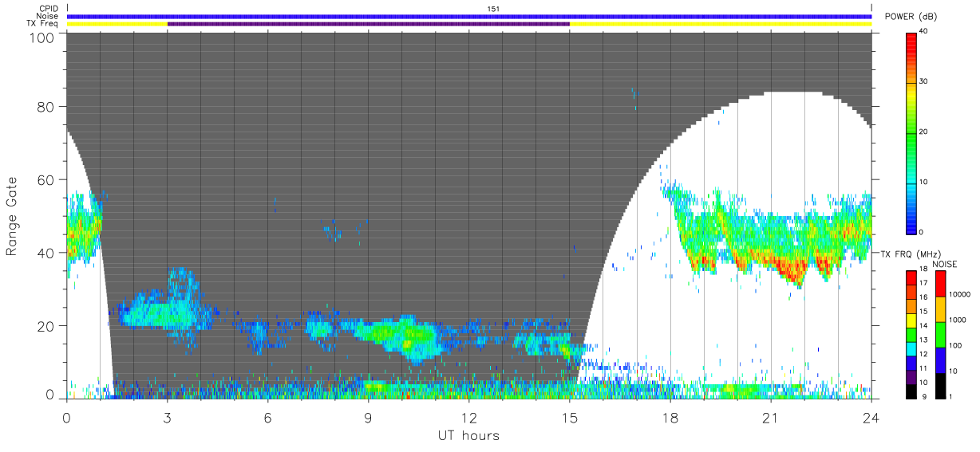Click the 'UT hours' axis title
Screen dimensions: 980x452
tap(468, 435)
